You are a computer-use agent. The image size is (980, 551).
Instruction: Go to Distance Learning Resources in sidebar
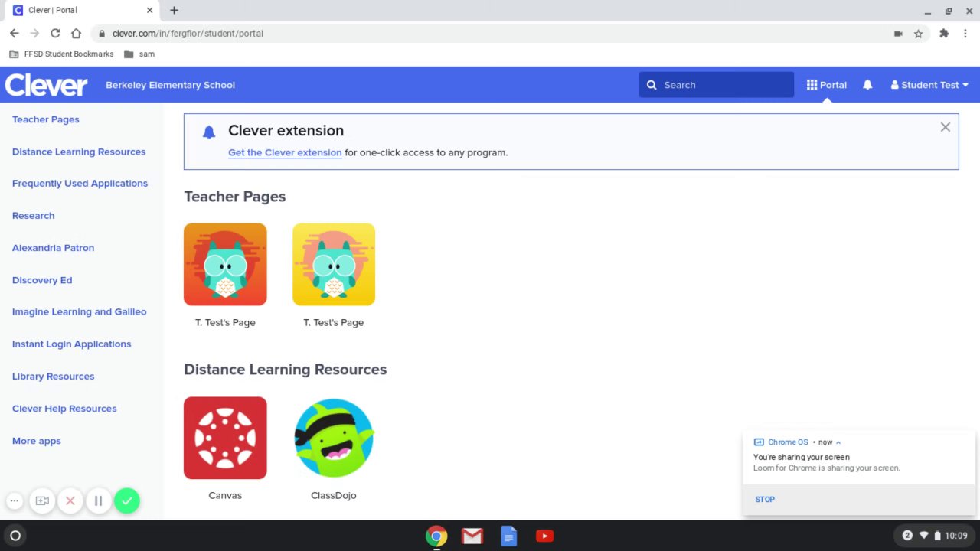click(x=79, y=152)
